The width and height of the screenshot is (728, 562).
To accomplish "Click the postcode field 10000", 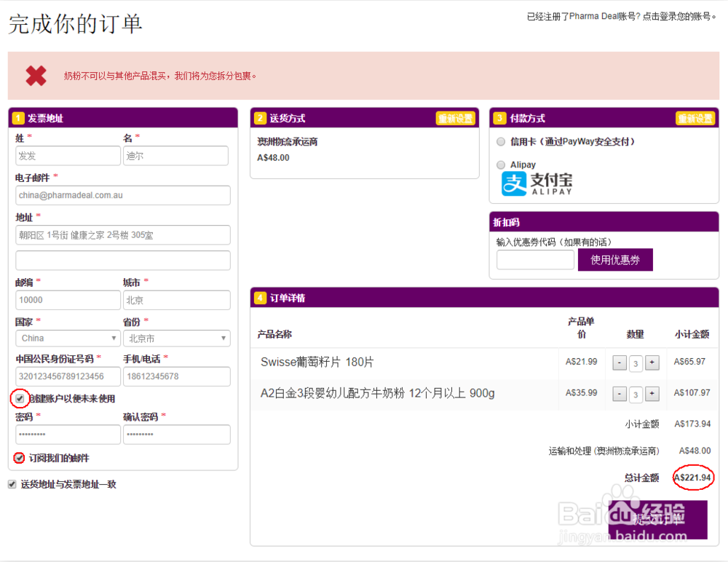I will [x=68, y=300].
